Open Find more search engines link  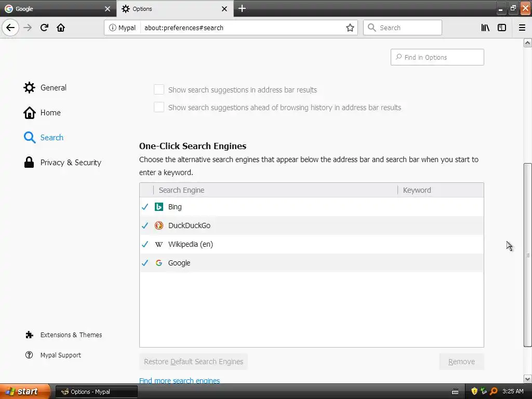179,381
